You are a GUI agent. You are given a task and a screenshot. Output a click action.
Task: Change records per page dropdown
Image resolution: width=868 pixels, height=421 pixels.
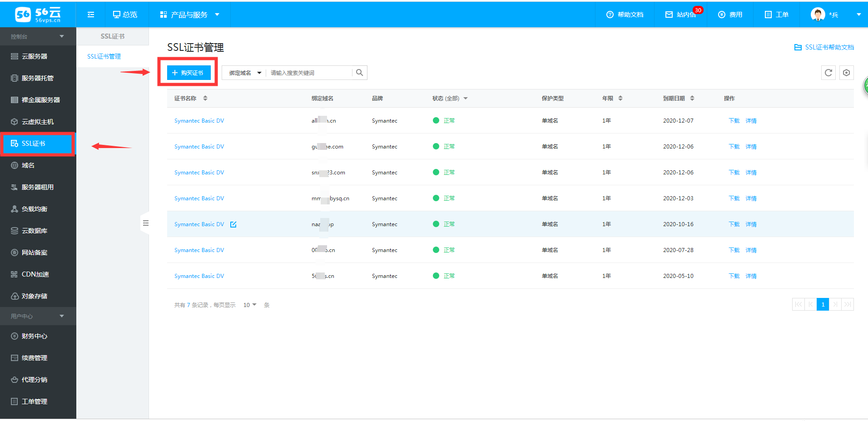click(250, 305)
